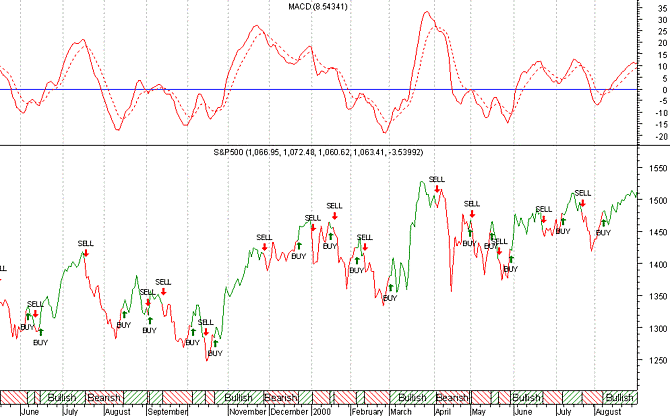This screenshot has height=416, width=670.
Task: Click the Bearish band label above April
Action: click(x=452, y=398)
